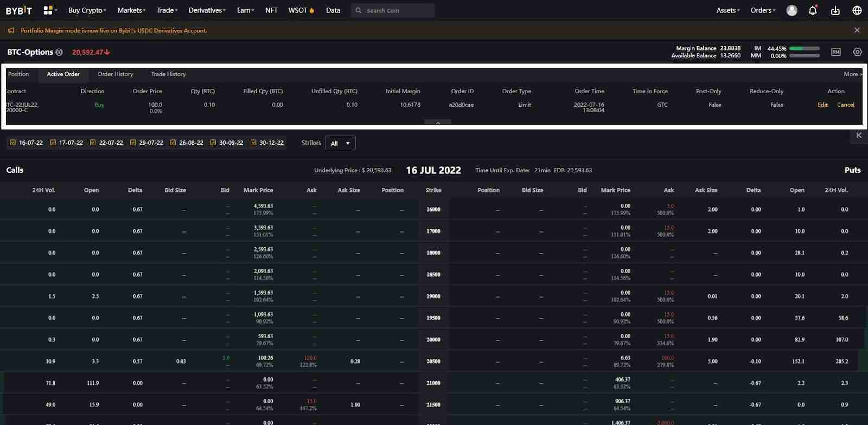Switch to the Active Order tab

pyautogui.click(x=63, y=74)
